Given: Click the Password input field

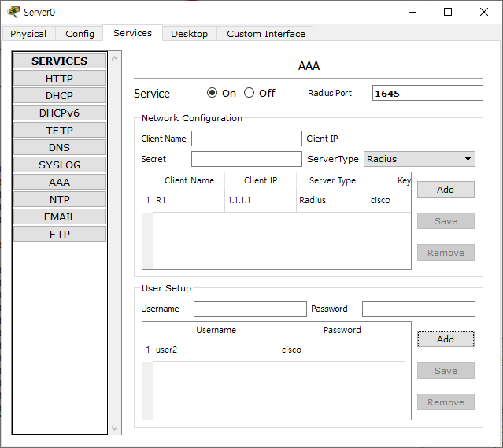Looking at the screenshot, I should tap(419, 309).
